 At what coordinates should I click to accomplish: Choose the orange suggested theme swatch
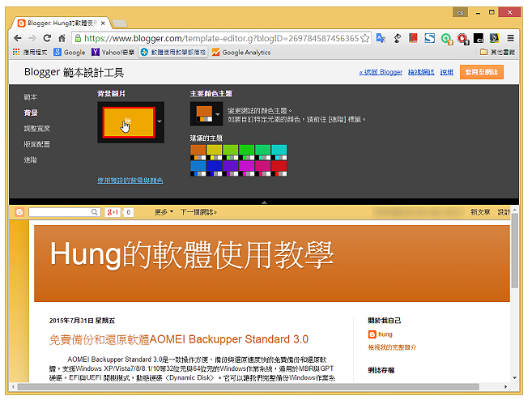198,152
